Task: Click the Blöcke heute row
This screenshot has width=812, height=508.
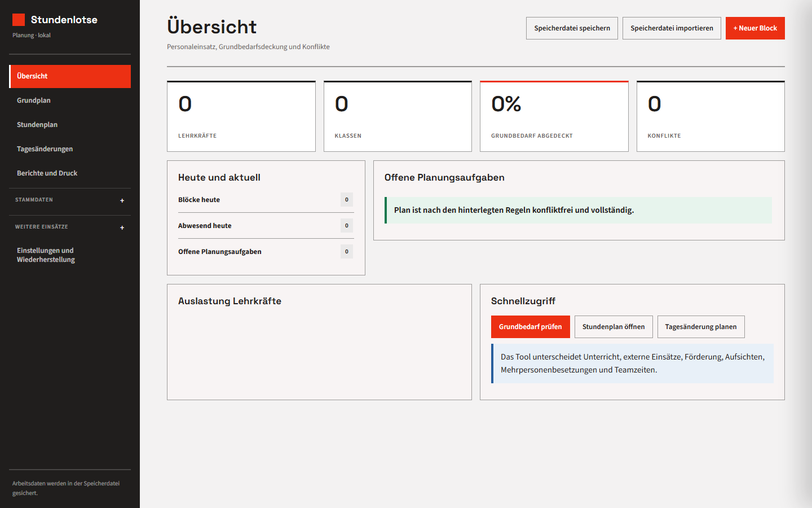Action: pyautogui.click(x=266, y=200)
